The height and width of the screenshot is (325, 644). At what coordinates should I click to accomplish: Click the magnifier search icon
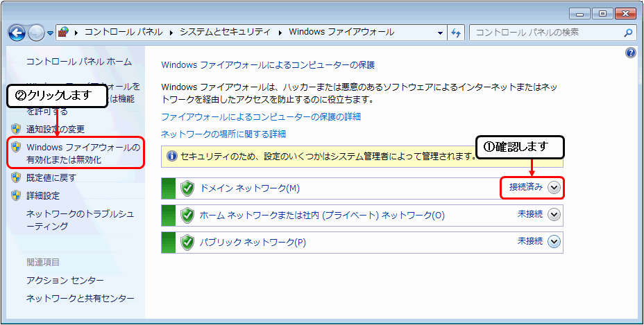pos(629,33)
